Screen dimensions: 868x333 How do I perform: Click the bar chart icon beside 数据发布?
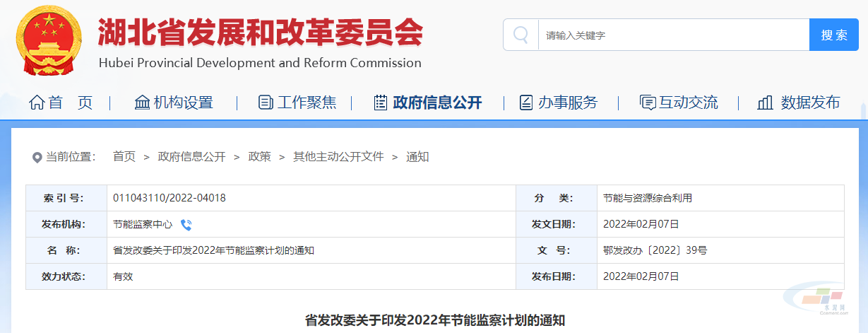[x=765, y=103]
